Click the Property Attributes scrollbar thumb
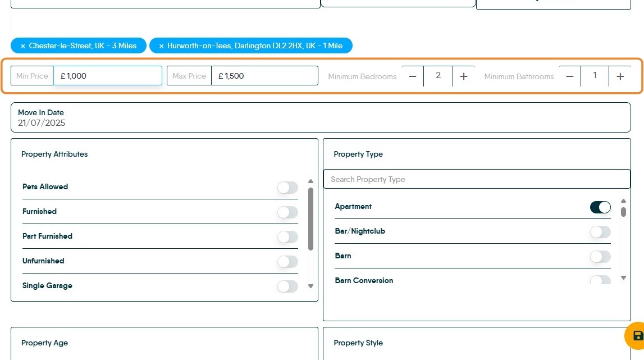 [x=310, y=218]
